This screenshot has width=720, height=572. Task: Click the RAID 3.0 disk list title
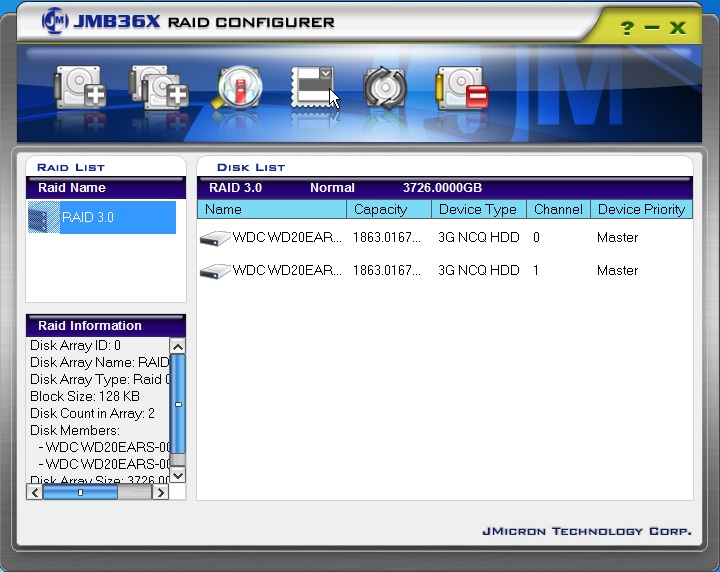click(x=235, y=188)
